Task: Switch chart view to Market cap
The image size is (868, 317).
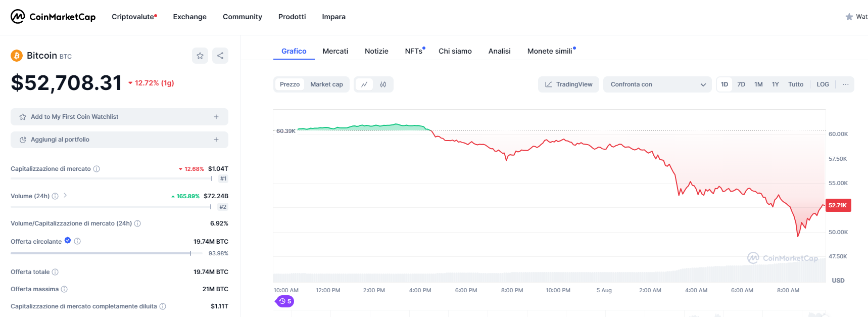Action: [326, 84]
